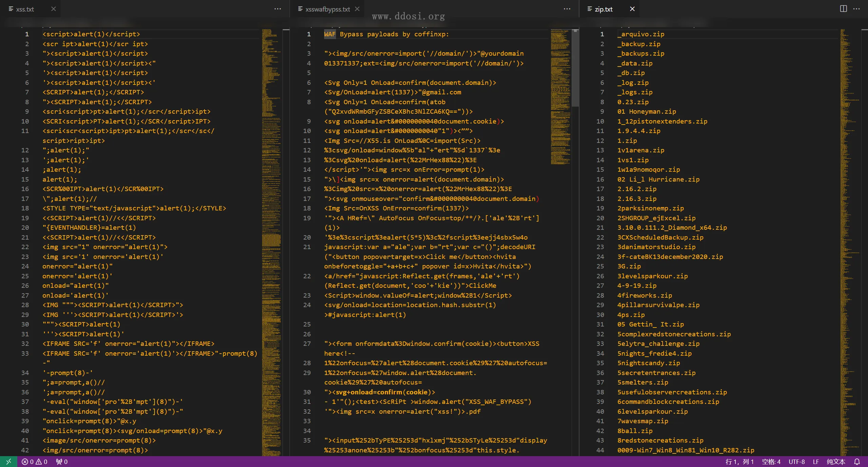Select the zip.txt tab
This screenshot has height=467, width=868.
pyautogui.click(x=604, y=9)
